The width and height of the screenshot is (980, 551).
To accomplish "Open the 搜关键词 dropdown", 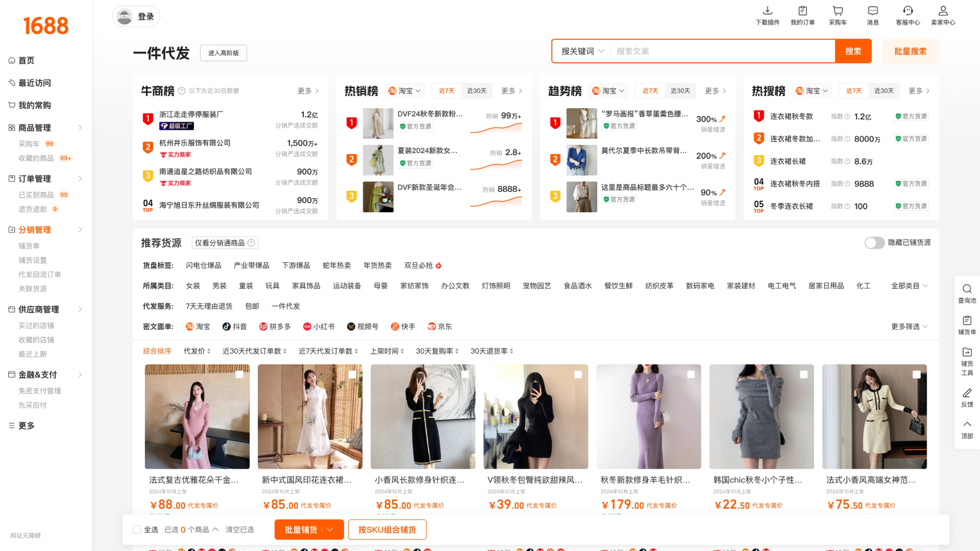I will [x=582, y=51].
